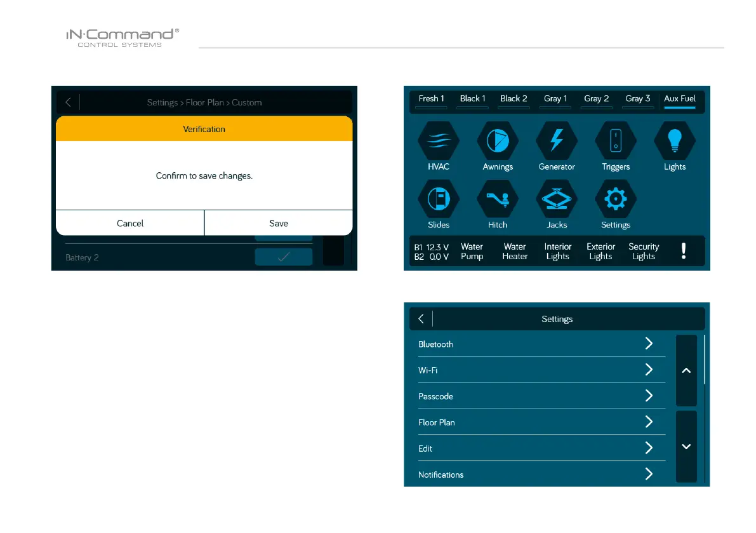Viewport: 756px width, 533px height.
Task: Toggle the Battery 2 checkmark
Action: pos(284,257)
